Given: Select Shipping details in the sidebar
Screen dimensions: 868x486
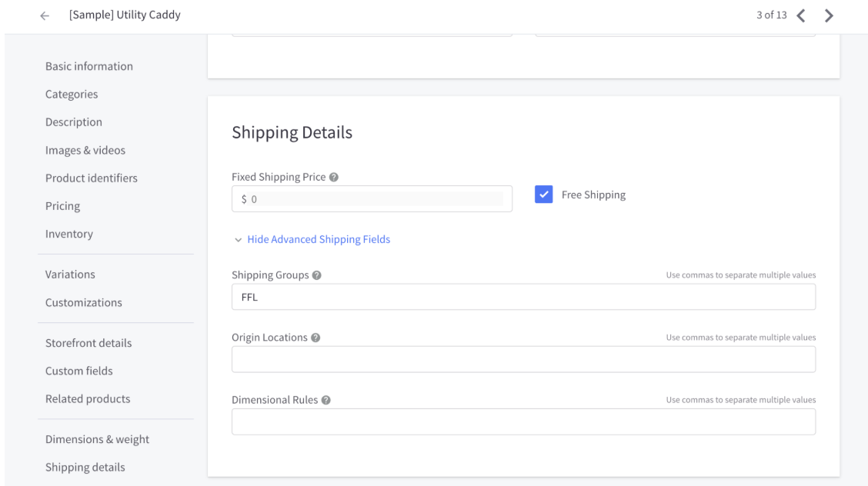Looking at the screenshot, I should (x=85, y=467).
